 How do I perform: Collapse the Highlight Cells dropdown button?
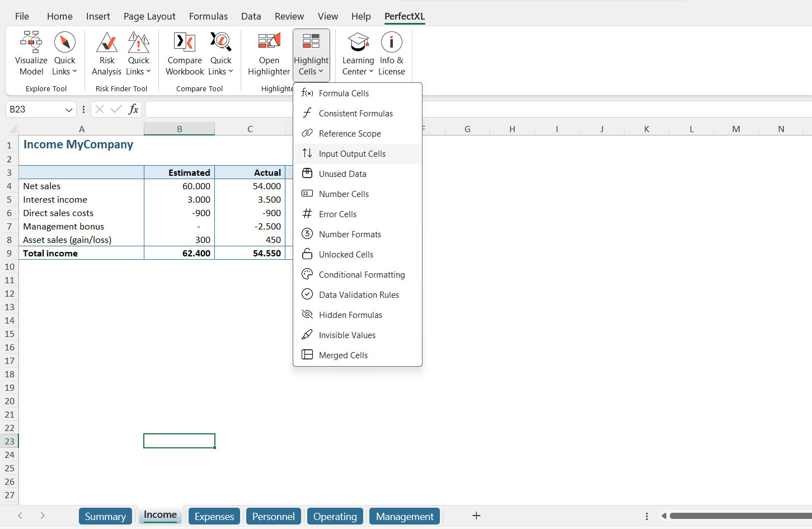click(311, 54)
